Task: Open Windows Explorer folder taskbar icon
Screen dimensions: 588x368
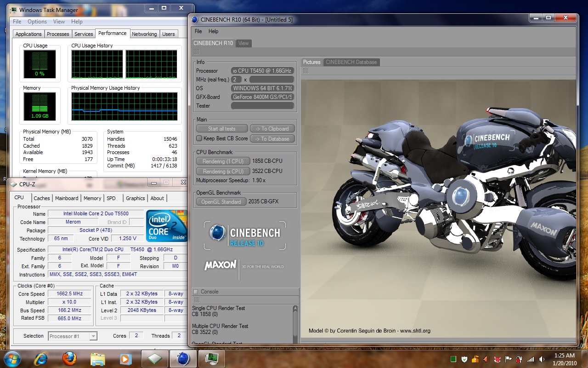Action: [x=97, y=359]
